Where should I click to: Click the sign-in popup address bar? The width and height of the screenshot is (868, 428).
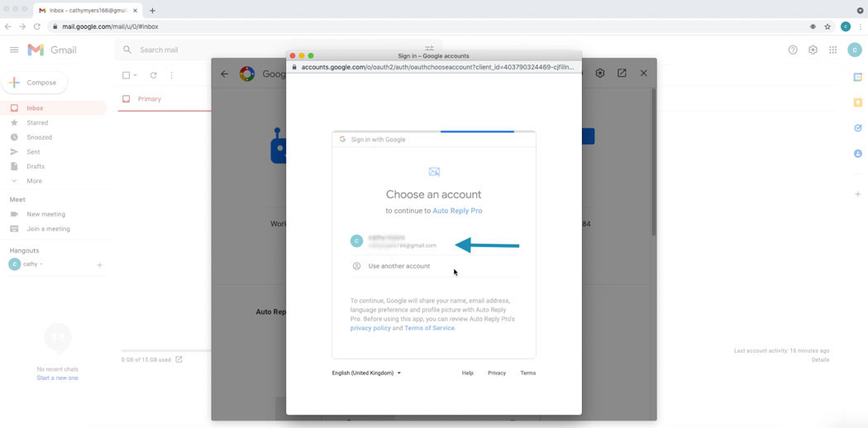click(x=434, y=67)
